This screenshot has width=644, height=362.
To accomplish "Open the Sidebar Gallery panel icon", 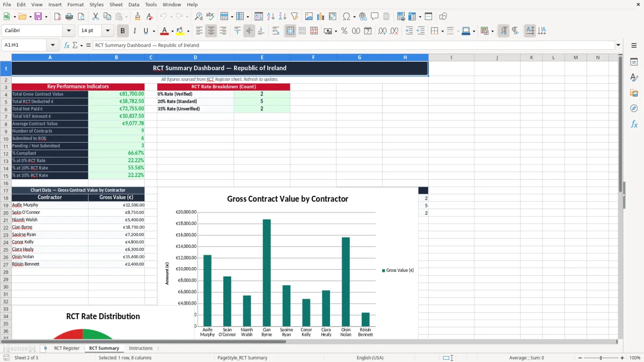I will coord(634,93).
